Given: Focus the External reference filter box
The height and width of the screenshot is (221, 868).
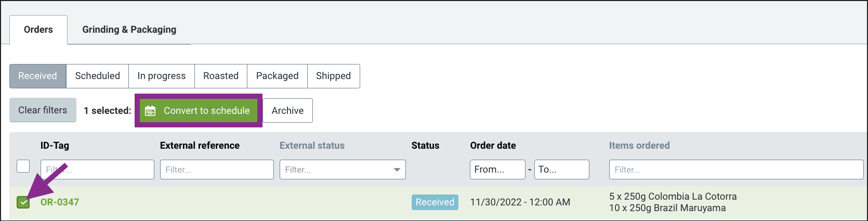Looking at the screenshot, I should pos(217,170).
